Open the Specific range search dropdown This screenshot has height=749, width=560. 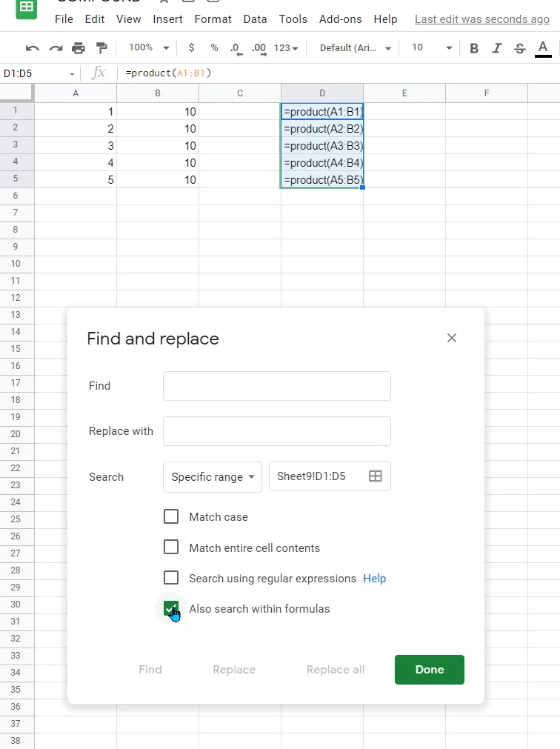pos(213,477)
